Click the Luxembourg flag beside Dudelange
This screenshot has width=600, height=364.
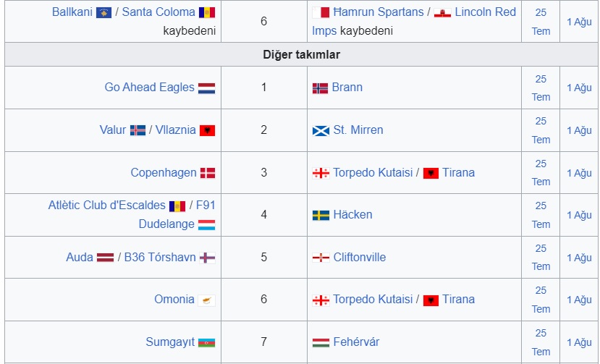tap(206, 224)
